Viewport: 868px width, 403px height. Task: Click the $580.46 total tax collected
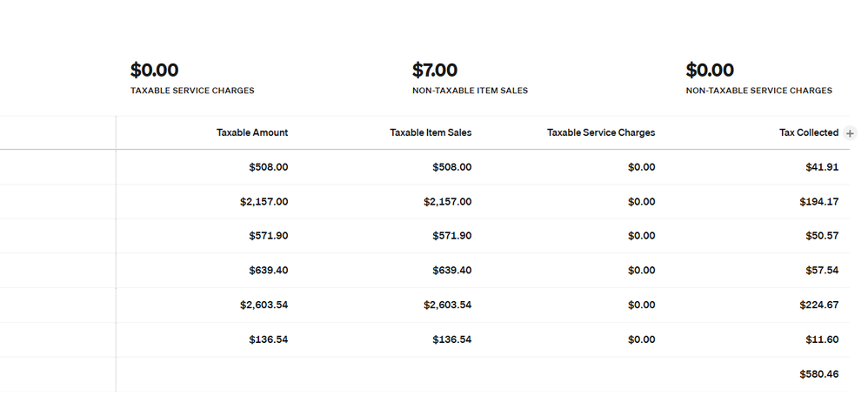point(819,374)
